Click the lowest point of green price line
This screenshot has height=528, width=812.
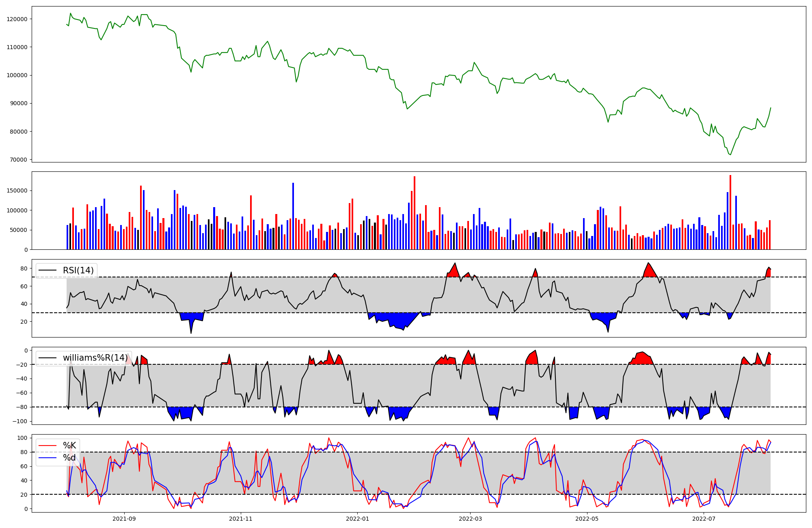click(x=730, y=155)
